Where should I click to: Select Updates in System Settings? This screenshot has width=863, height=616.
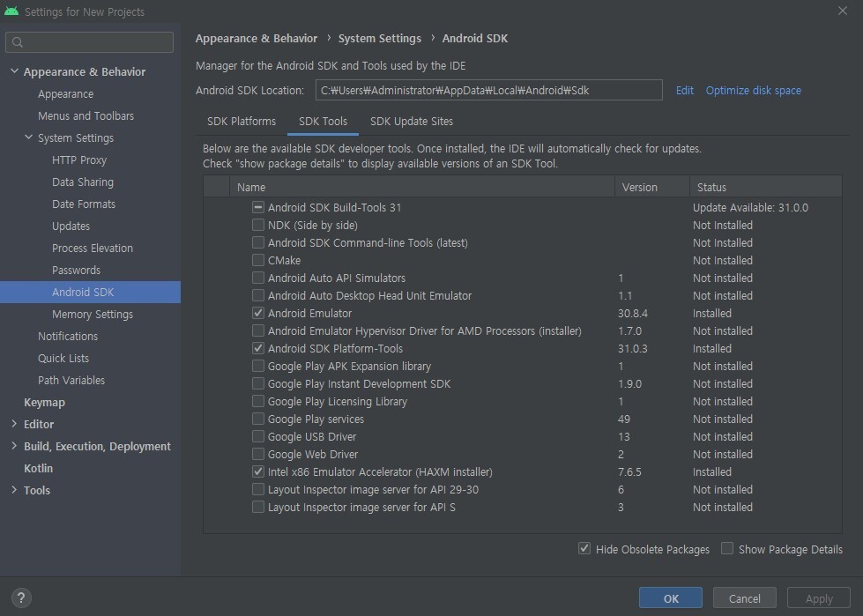click(x=71, y=226)
